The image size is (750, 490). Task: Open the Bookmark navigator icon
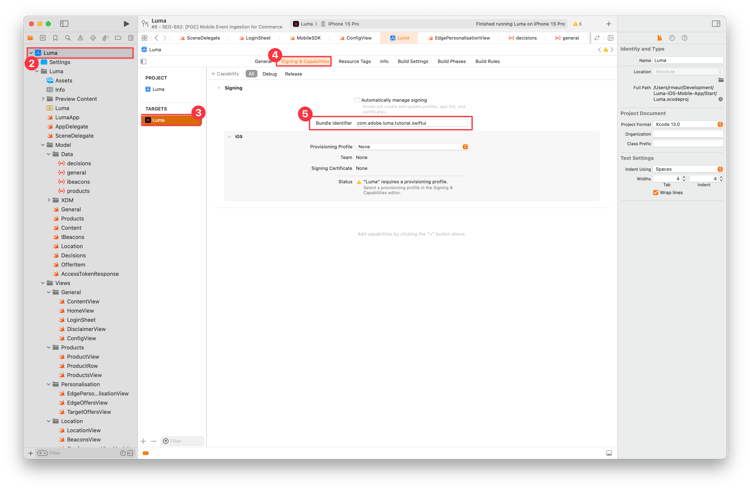pyautogui.click(x=55, y=38)
